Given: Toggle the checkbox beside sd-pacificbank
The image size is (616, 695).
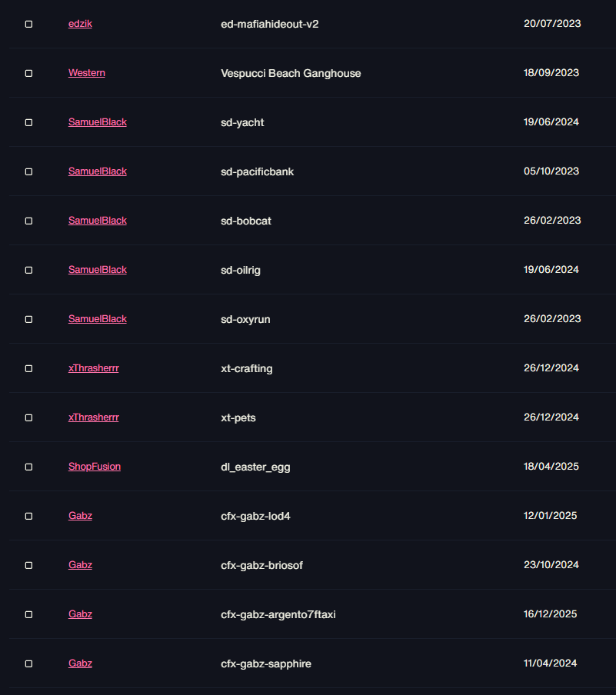Looking at the screenshot, I should 28,171.
